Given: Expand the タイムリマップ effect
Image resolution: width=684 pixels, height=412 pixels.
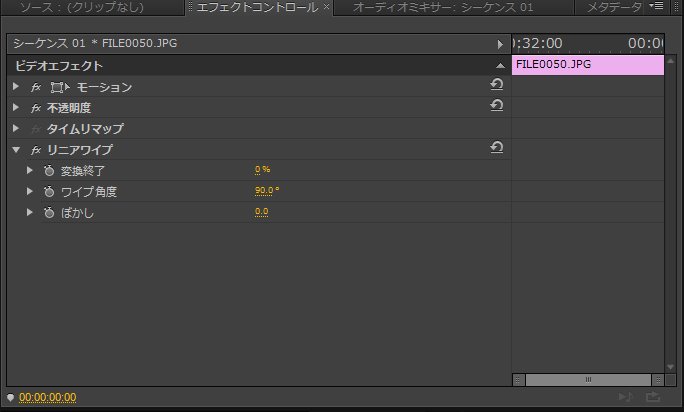Looking at the screenshot, I should tap(16, 128).
